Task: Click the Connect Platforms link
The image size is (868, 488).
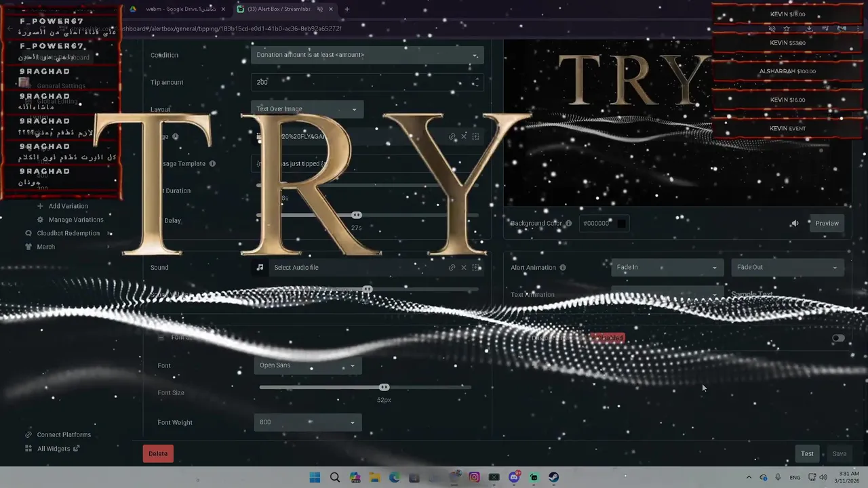Action: coord(64,435)
